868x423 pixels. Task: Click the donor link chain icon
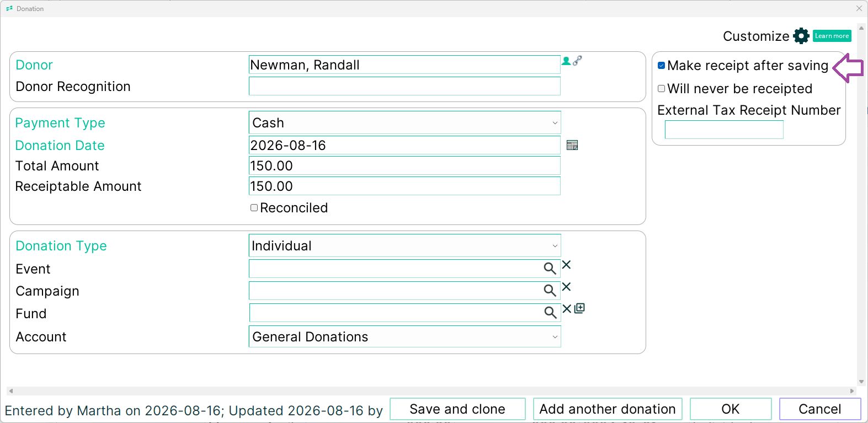[577, 61]
